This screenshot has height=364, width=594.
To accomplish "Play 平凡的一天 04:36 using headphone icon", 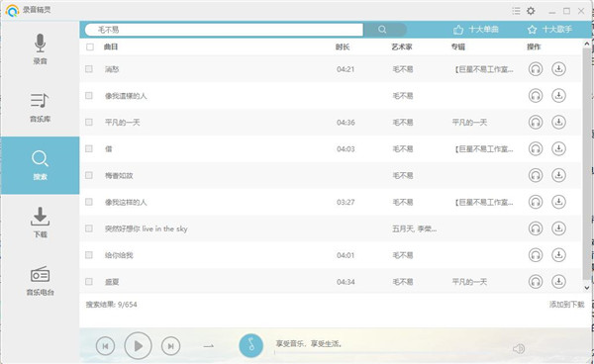I will point(536,123).
